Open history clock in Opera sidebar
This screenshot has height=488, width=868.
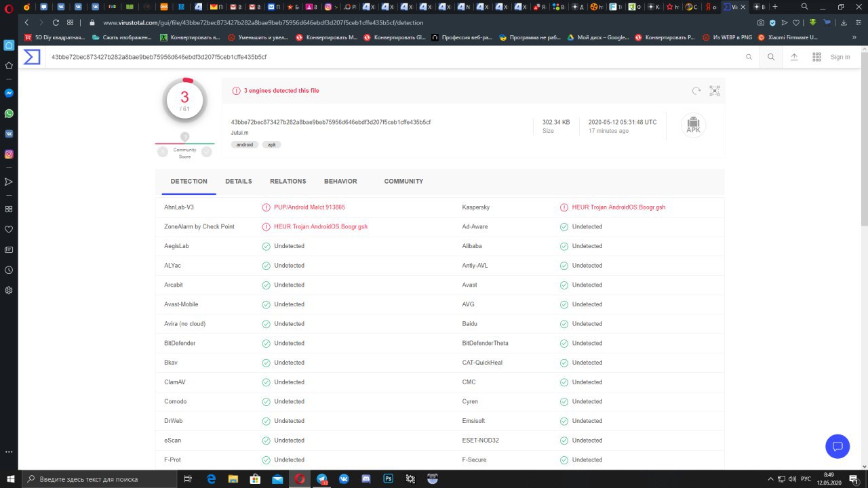coord(9,270)
